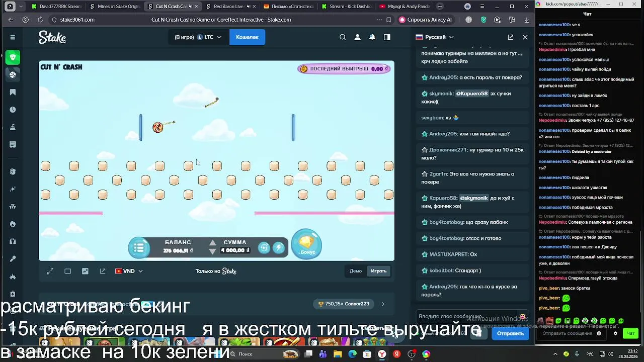
Task: Open emoji picker in Stake chat input
Action: click(522, 317)
